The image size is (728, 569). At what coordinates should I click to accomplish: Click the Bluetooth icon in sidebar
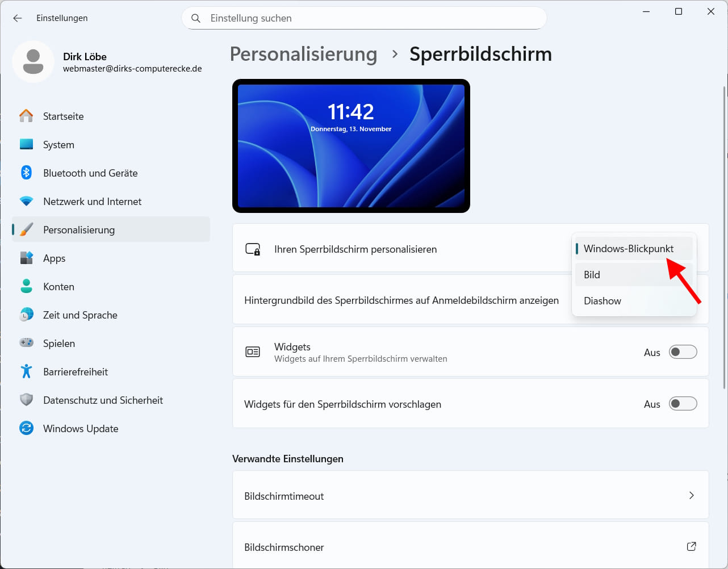point(26,173)
